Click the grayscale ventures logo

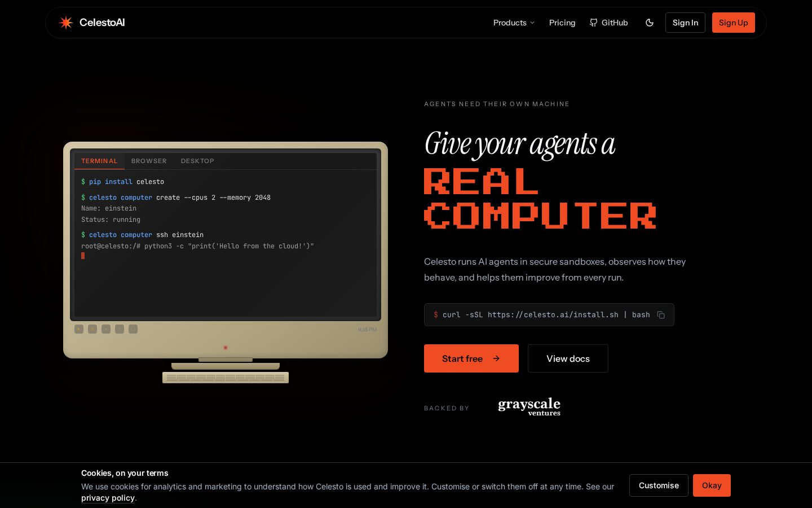click(529, 407)
